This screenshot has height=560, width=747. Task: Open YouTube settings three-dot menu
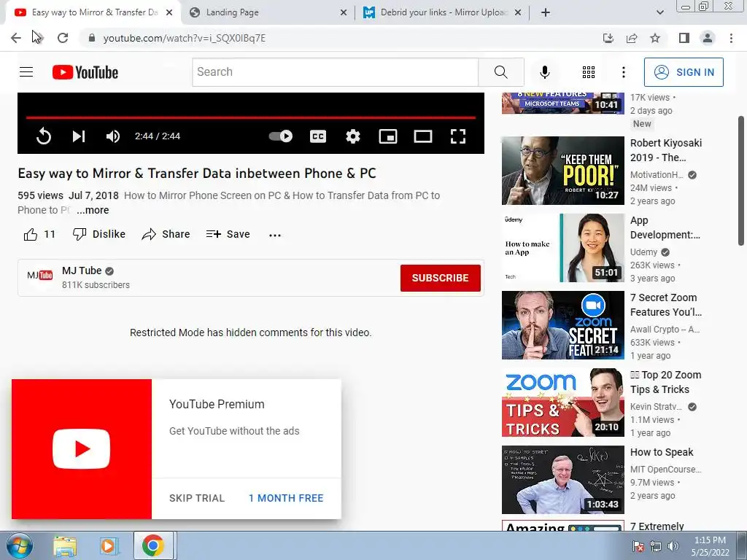pyautogui.click(x=623, y=72)
